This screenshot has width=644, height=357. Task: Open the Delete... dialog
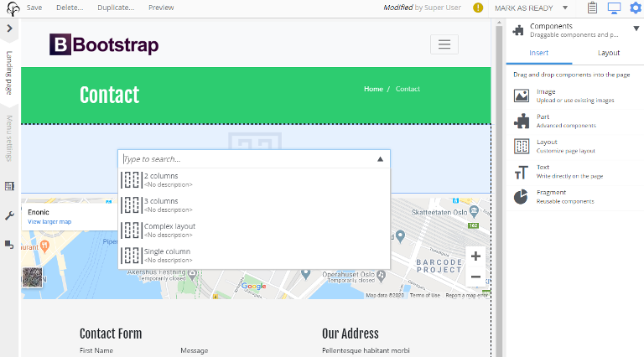[x=70, y=8]
